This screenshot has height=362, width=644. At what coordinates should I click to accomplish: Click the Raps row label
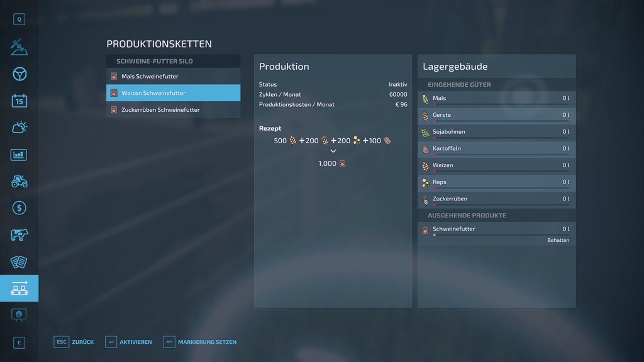coord(440,182)
